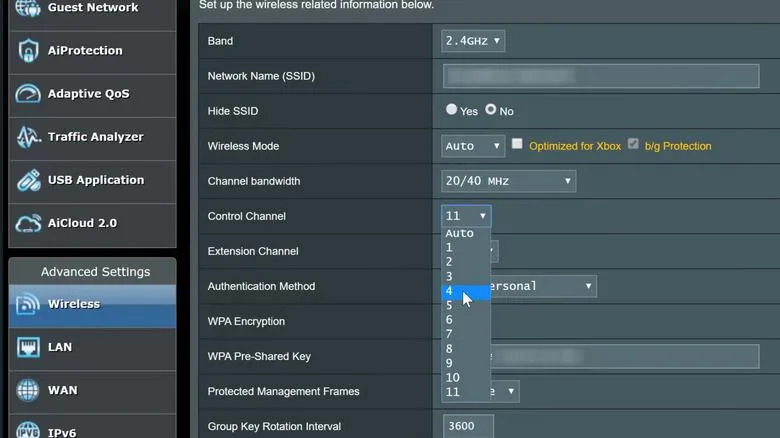Choose channel 8 in the list
Screen dimensions: 780x438
pyautogui.click(x=466, y=349)
